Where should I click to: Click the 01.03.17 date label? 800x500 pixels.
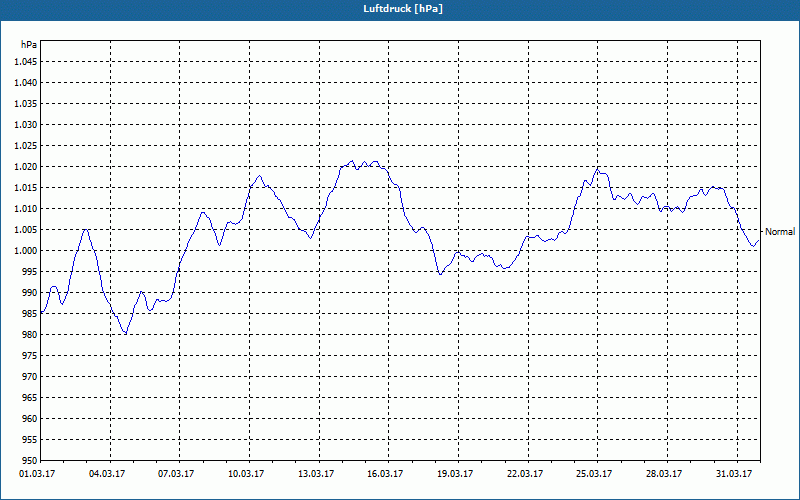pos(37,474)
